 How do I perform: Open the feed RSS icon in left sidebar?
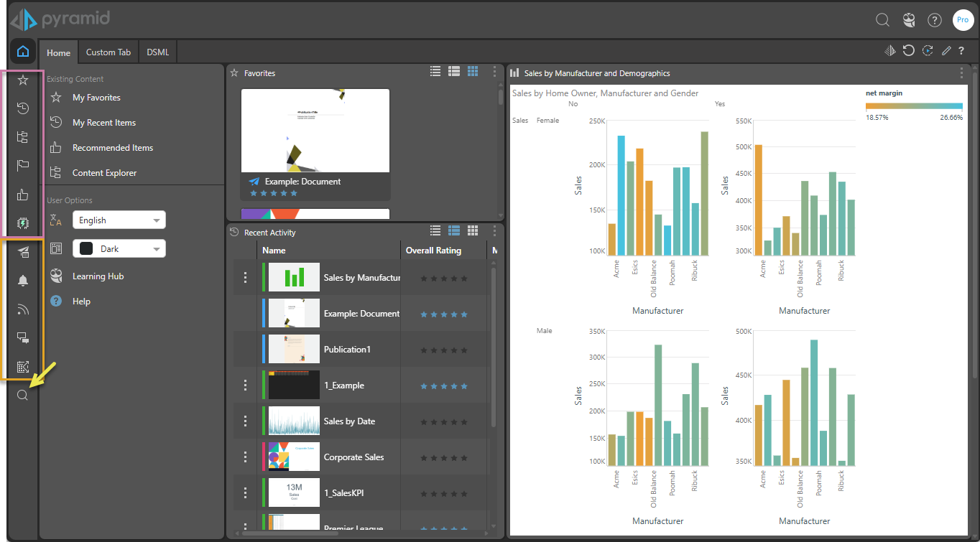click(x=23, y=309)
